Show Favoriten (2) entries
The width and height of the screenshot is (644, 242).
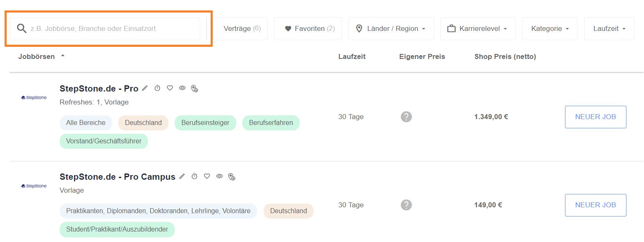click(x=308, y=28)
